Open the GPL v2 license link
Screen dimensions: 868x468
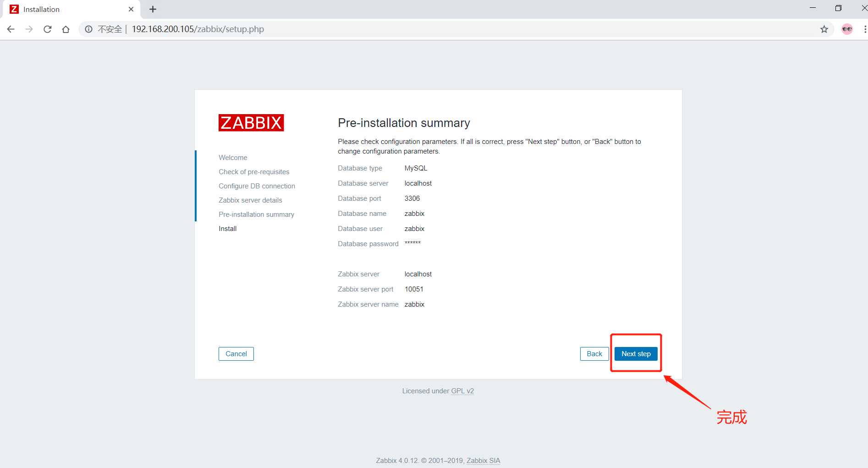point(462,391)
